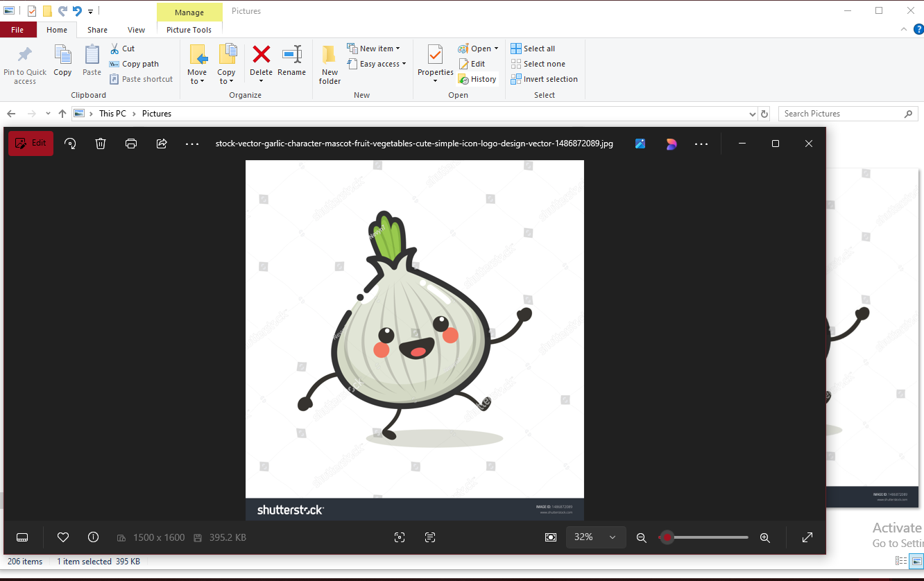Click the small folder icon in the title bar

pyautogui.click(x=47, y=11)
